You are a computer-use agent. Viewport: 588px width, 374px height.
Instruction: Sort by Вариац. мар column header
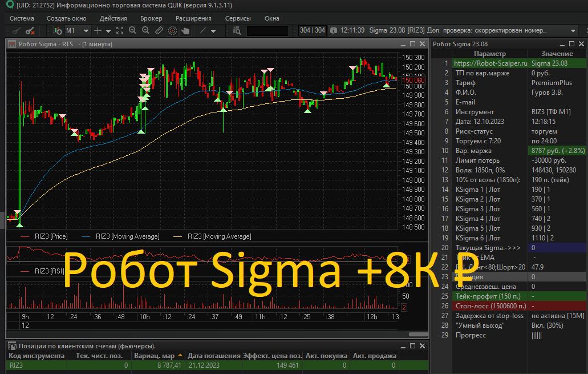(x=158, y=356)
